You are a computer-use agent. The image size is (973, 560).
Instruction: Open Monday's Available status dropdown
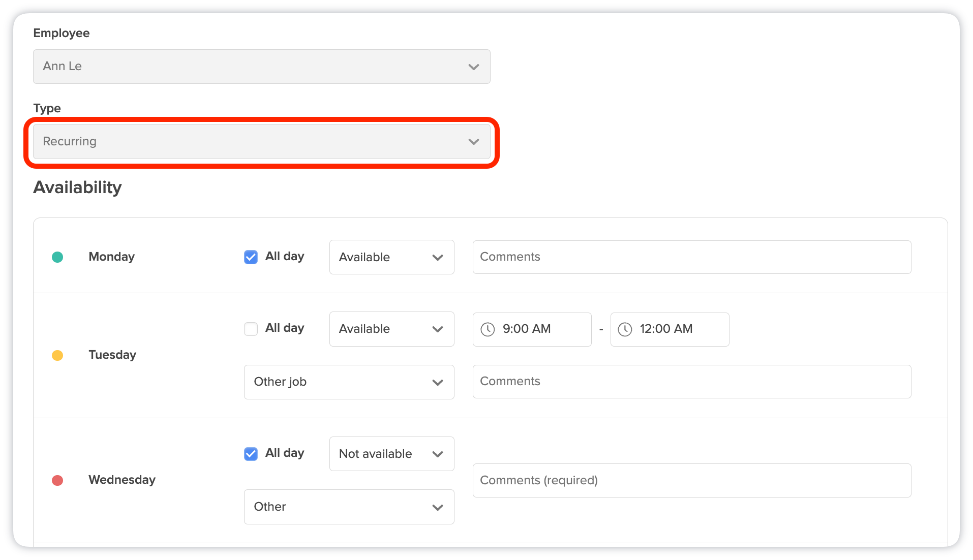point(391,257)
